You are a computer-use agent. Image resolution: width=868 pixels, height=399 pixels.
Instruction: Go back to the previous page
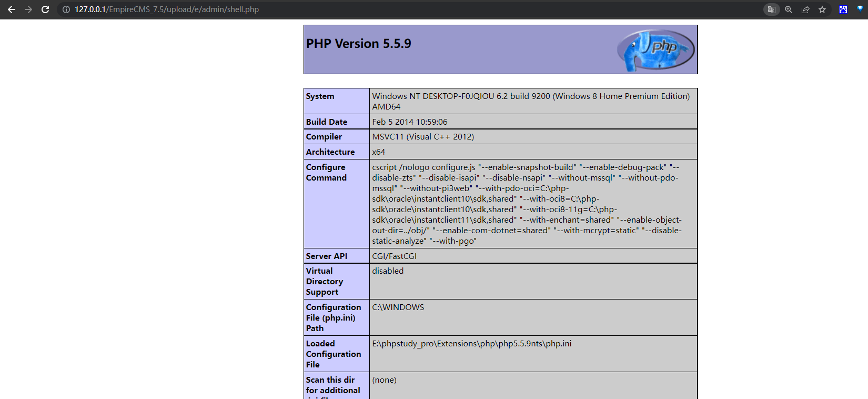[12, 9]
